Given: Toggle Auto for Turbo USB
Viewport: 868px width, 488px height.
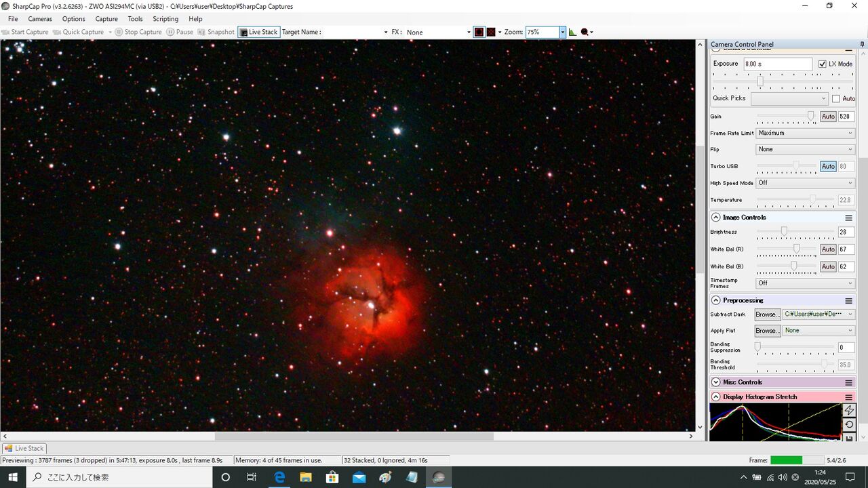Looking at the screenshot, I should pyautogui.click(x=828, y=166).
